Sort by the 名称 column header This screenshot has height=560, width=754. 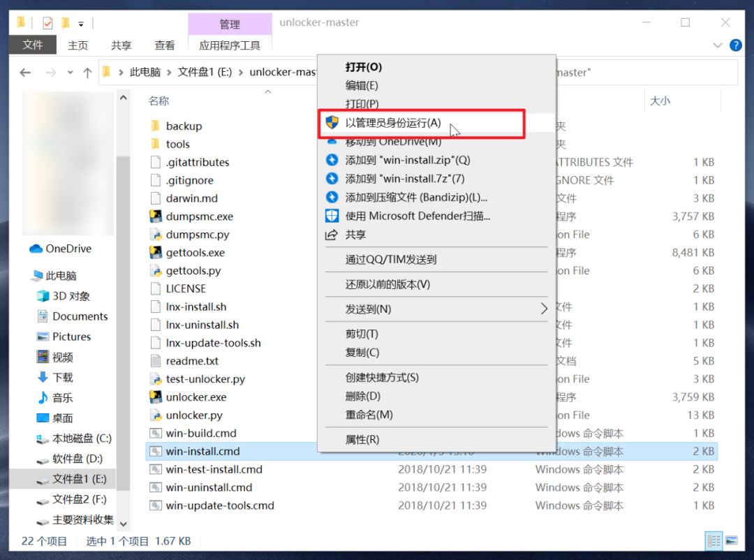point(158,101)
